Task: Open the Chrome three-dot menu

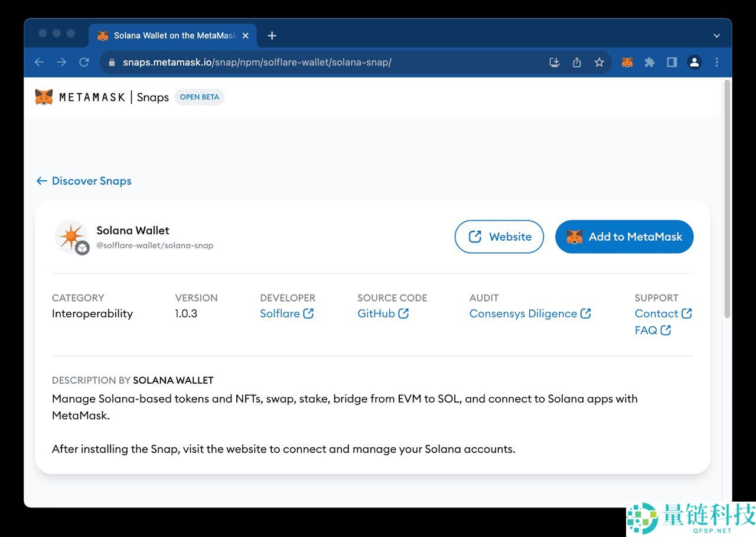Action: coord(716,62)
